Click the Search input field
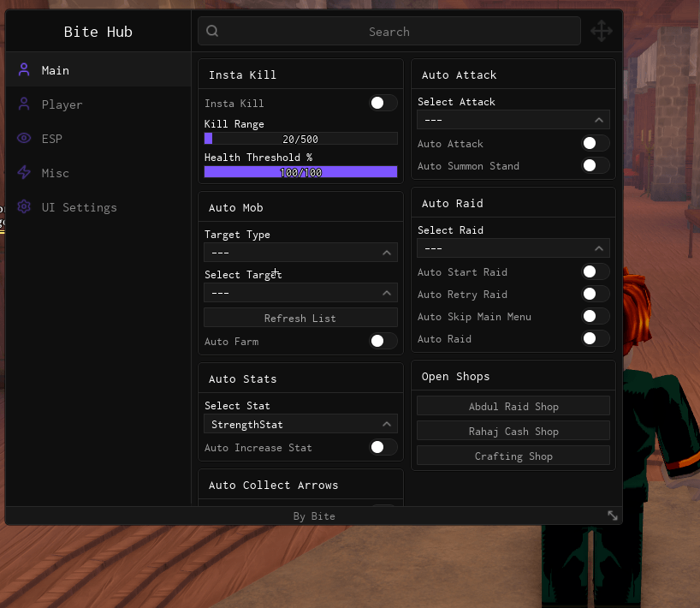This screenshot has width=700, height=608. (x=389, y=32)
